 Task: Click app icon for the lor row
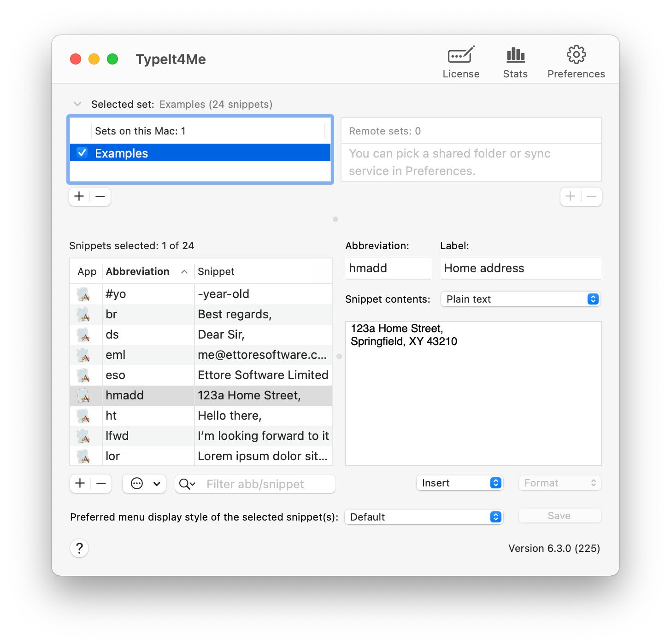83,457
